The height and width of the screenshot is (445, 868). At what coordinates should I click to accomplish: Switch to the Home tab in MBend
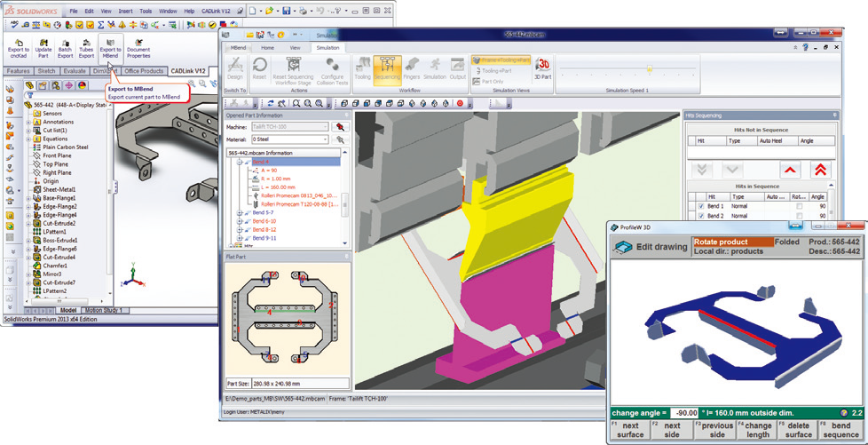tap(267, 48)
